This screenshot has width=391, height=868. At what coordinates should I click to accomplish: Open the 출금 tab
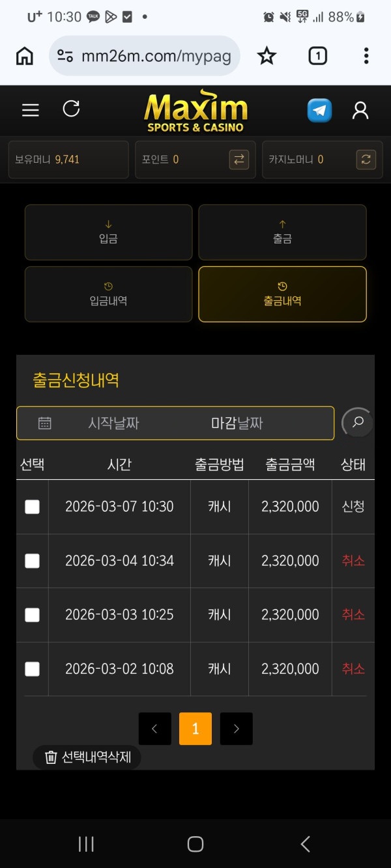pyautogui.click(x=282, y=232)
